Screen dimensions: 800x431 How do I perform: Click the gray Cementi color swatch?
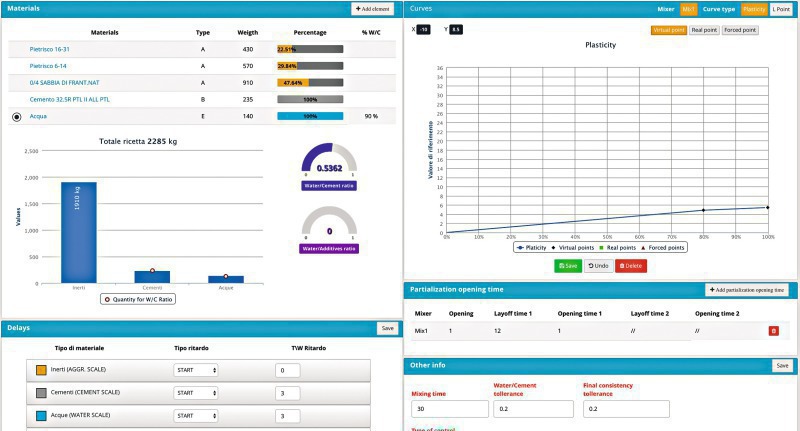click(x=41, y=393)
